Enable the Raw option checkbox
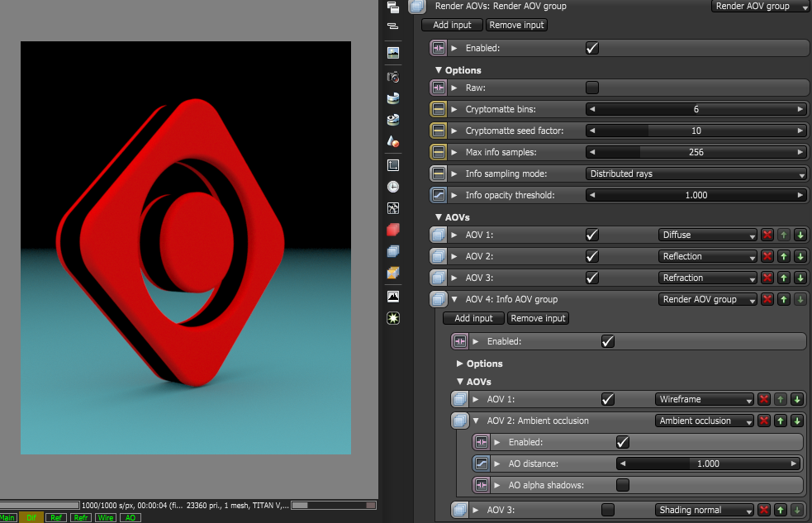812x523 pixels. 592,88
